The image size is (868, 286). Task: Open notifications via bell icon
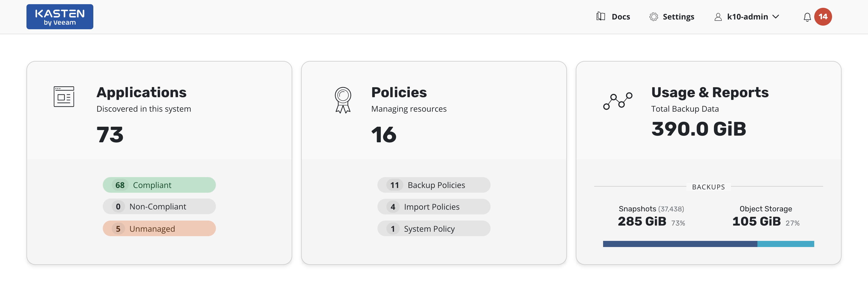point(807,16)
